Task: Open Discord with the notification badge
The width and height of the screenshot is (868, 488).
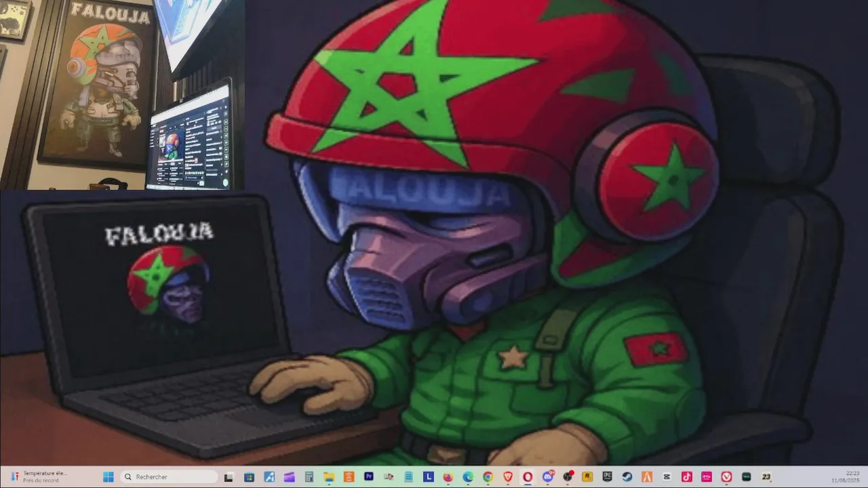Action: (x=548, y=476)
